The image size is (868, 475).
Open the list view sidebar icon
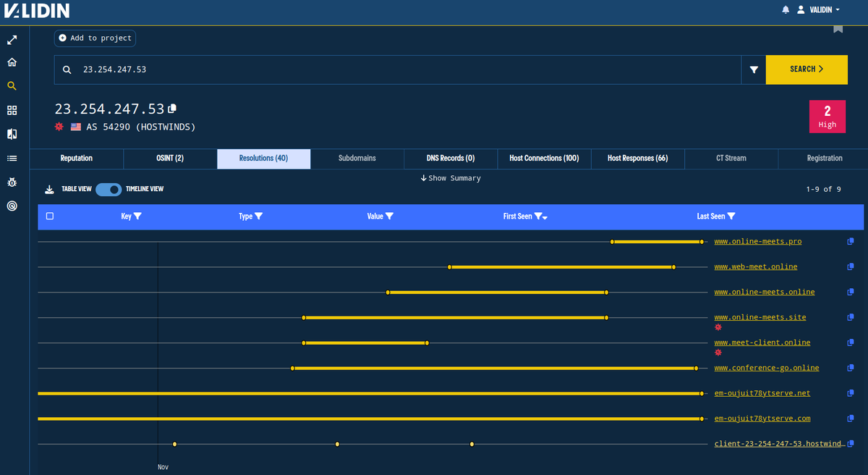12,158
